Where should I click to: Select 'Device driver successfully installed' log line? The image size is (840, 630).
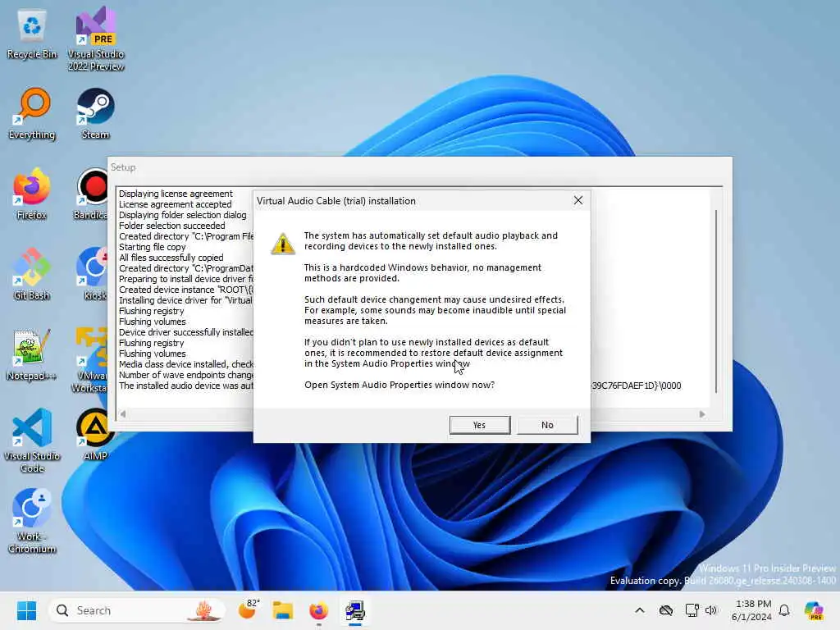pos(186,332)
